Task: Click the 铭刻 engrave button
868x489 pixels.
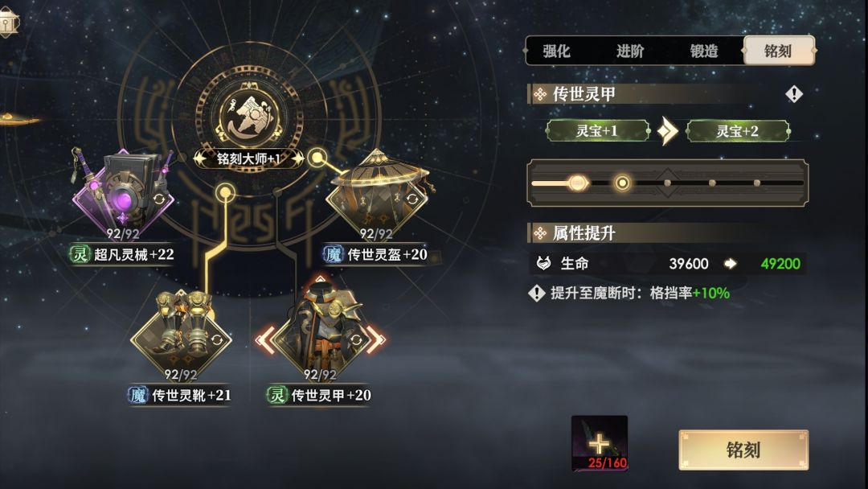Action: (743, 450)
